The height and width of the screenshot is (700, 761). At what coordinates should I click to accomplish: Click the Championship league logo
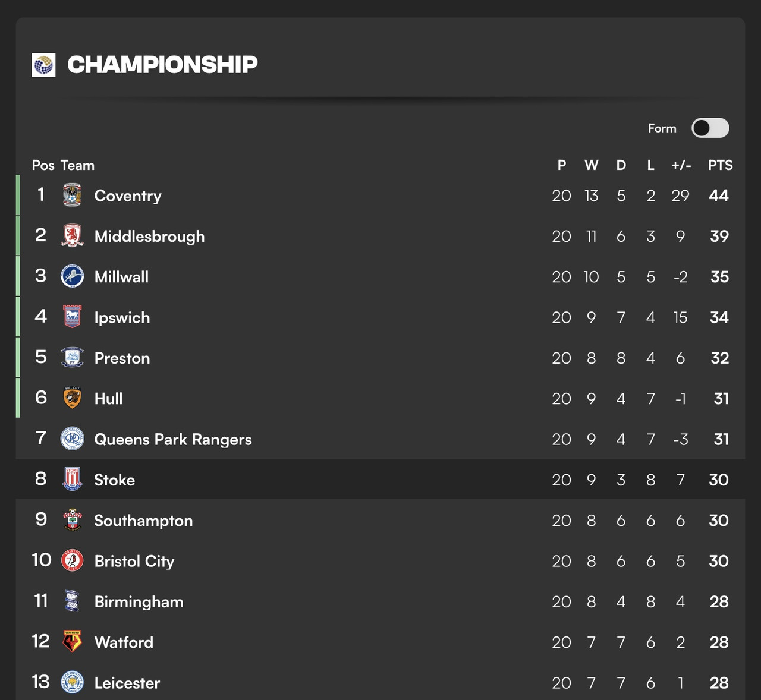43,65
